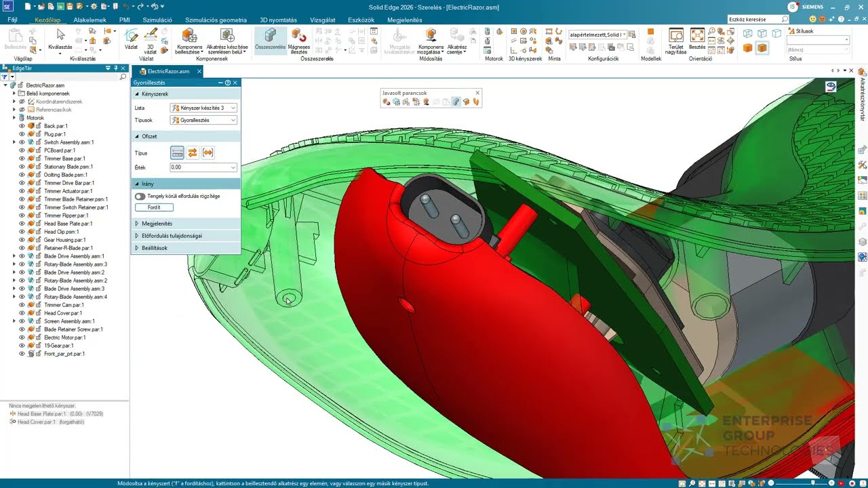This screenshot has height=488, width=868.
Task: Open Megjelenítés ribbon tab
Action: point(405,20)
